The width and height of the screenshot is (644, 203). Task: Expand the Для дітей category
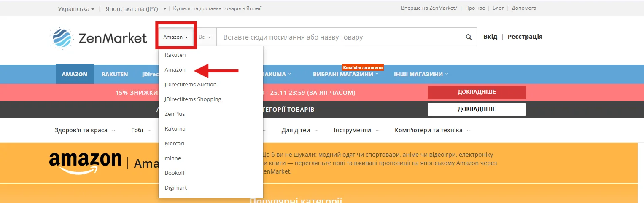(x=299, y=130)
